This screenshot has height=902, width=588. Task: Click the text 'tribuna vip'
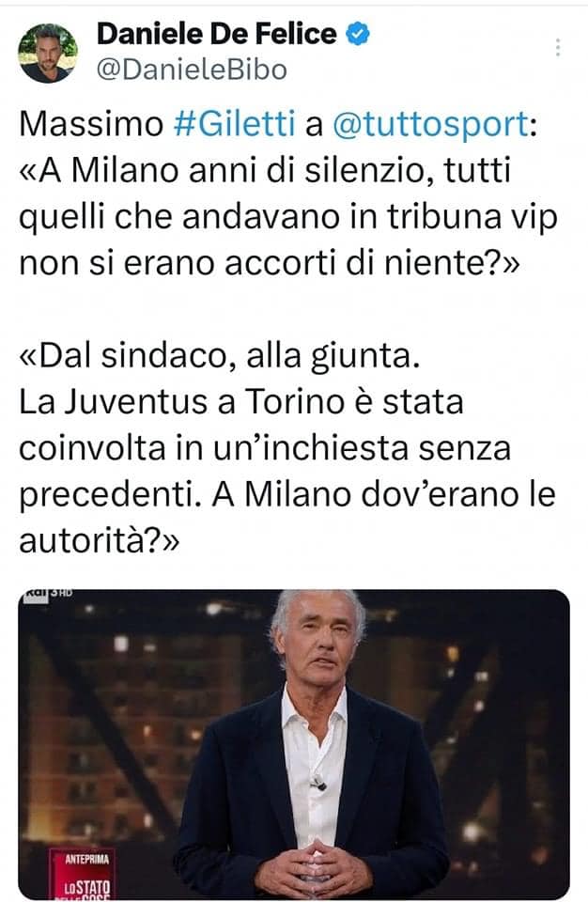(x=472, y=217)
